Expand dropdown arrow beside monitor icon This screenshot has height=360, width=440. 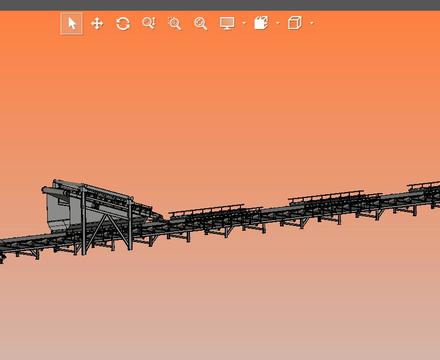[x=244, y=23]
